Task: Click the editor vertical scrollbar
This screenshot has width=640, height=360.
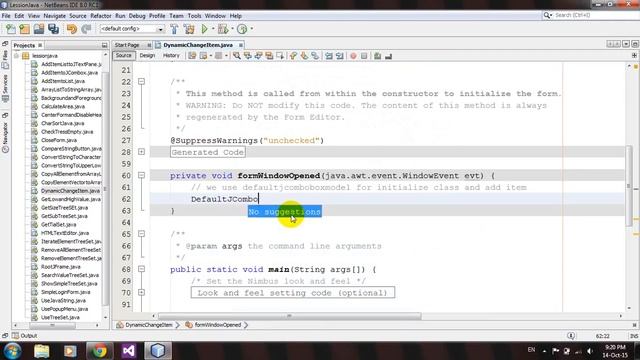Action: click(x=629, y=186)
